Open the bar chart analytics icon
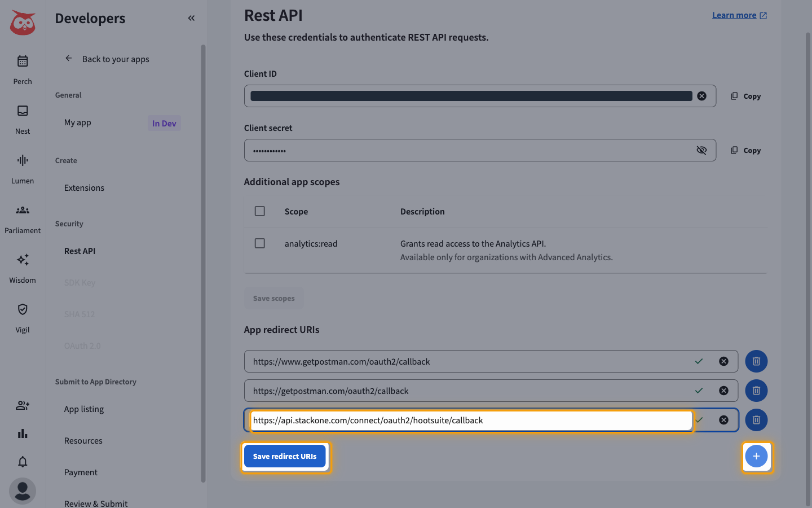 coord(23,433)
